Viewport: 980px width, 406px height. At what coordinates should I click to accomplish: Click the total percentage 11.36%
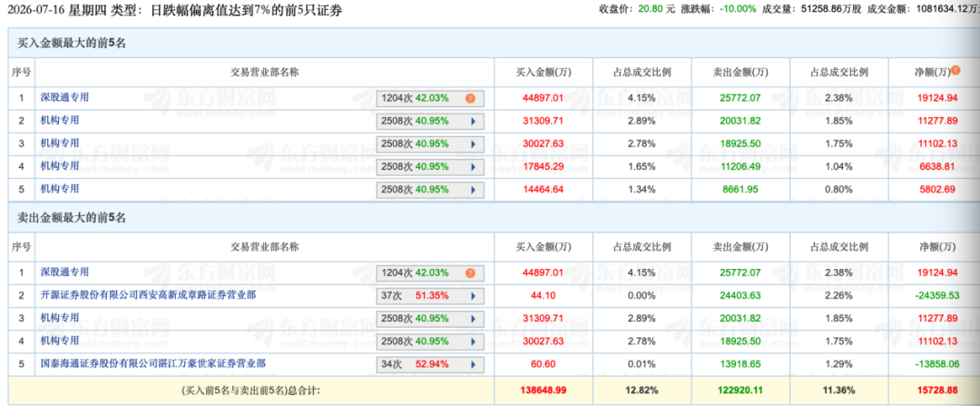[x=839, y=390]
